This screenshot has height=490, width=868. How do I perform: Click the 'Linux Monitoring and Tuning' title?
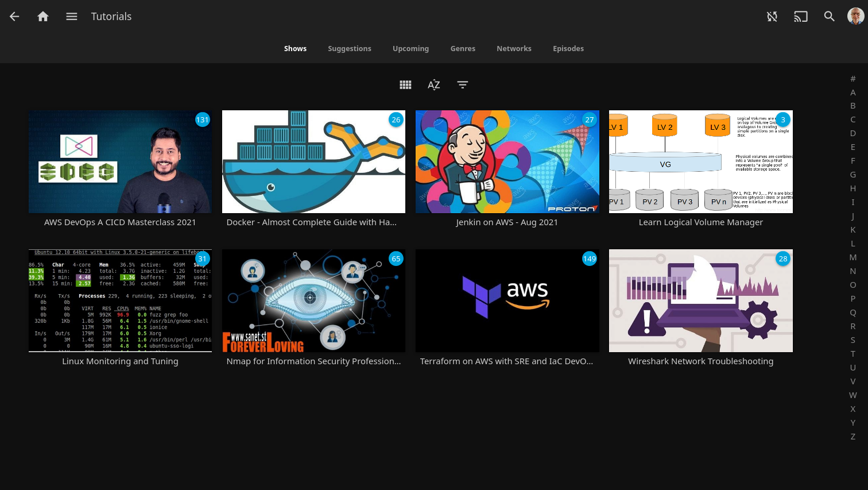pyautogui.click(x=120, y=361)
